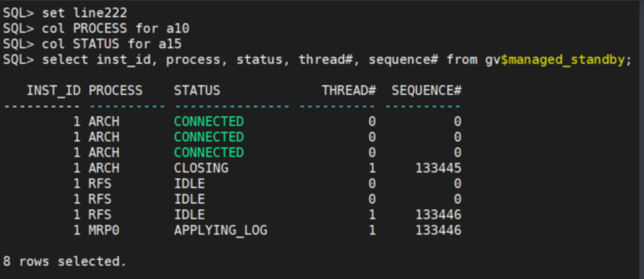Click the last IDLE status value
This screenshot has height=279, width=644.
(x=189, y=215)
